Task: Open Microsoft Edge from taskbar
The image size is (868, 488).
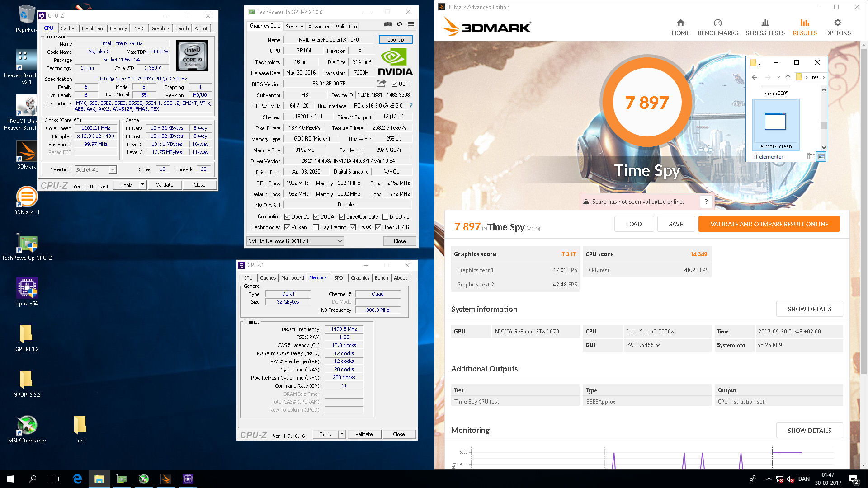Action: tap(77, 479)
